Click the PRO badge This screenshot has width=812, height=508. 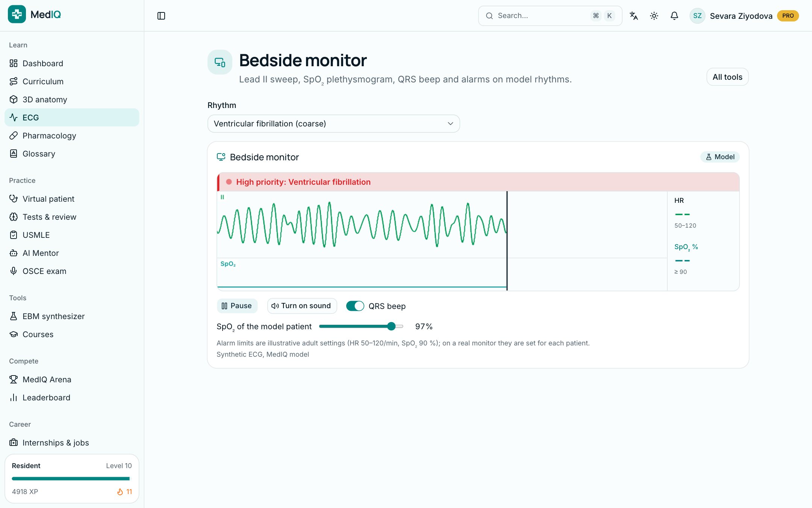(x=788, y=16)
